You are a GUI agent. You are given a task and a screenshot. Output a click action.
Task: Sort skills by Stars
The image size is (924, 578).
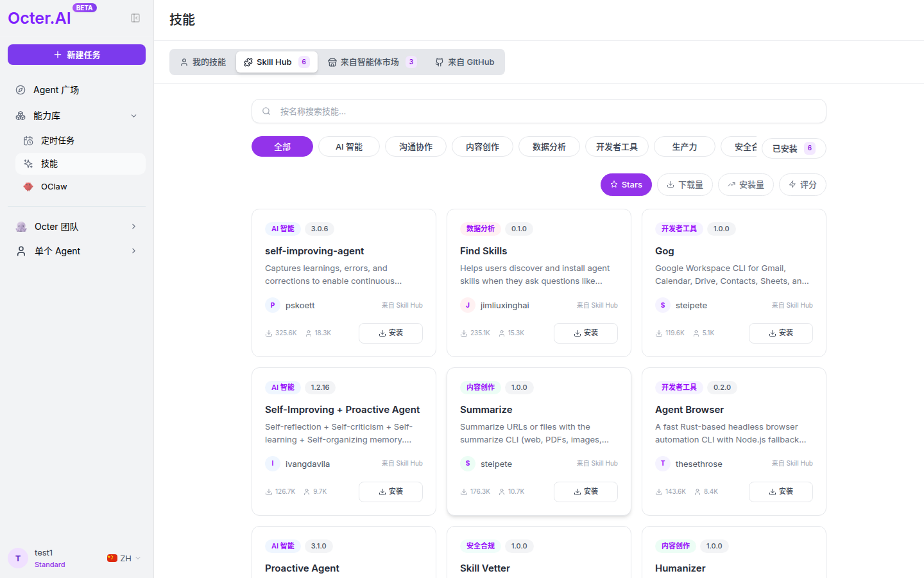tap(626, 184)
